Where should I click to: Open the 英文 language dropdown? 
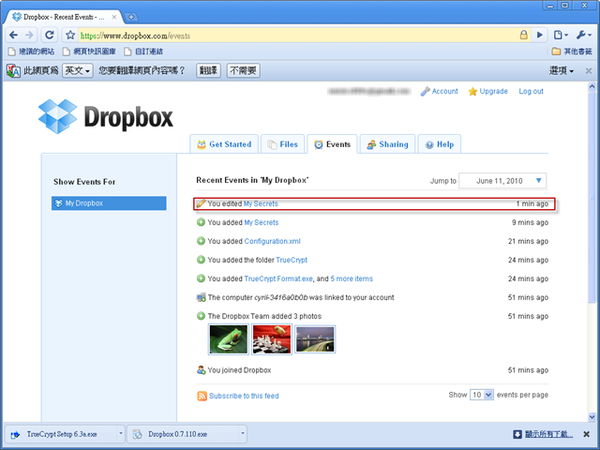point(77,70)
